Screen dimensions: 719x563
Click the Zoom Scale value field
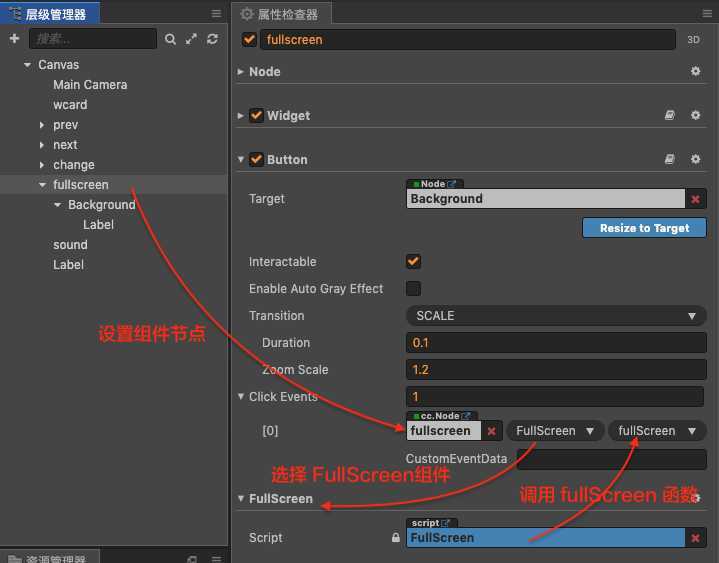[x=556, y=370]
